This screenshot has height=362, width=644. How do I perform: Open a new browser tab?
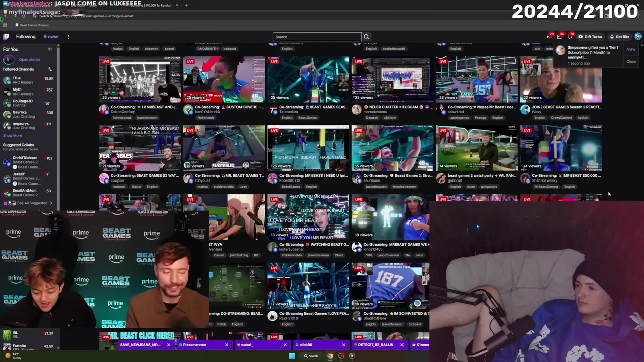(186, 5)
